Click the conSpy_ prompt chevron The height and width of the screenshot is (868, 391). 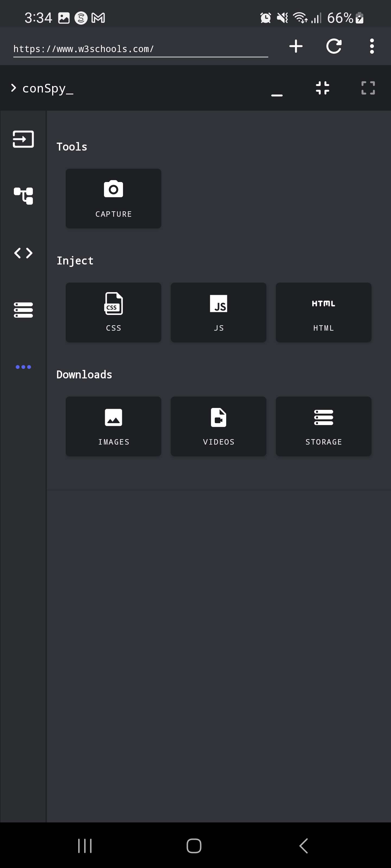[14, 88]
